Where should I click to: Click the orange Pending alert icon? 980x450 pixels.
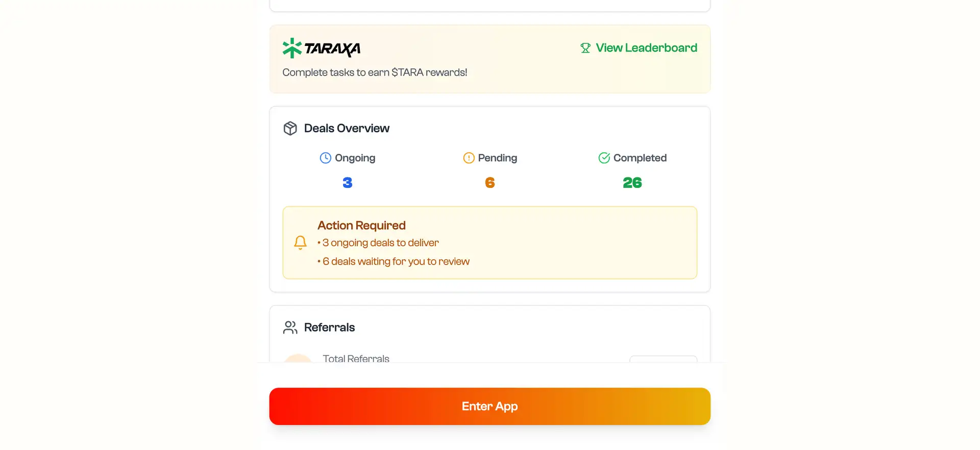coord(469,158)
